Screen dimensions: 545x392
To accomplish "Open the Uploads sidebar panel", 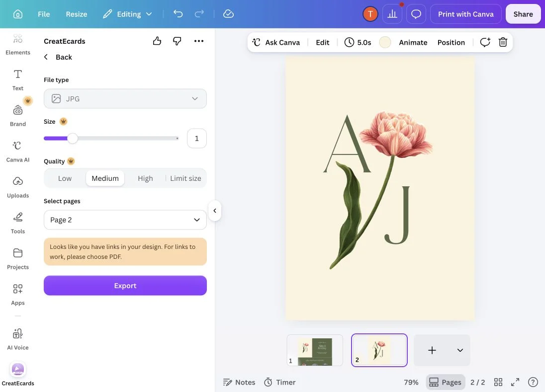I will coord(18,187).
